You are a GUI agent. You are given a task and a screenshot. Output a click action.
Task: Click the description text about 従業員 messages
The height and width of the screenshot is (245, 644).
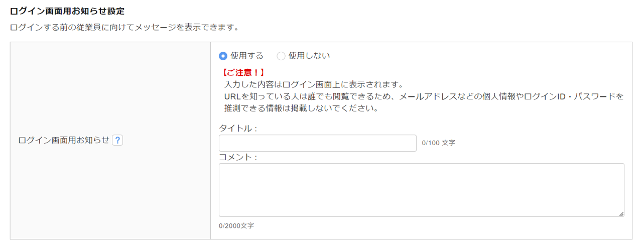click(x=124, y=27)
